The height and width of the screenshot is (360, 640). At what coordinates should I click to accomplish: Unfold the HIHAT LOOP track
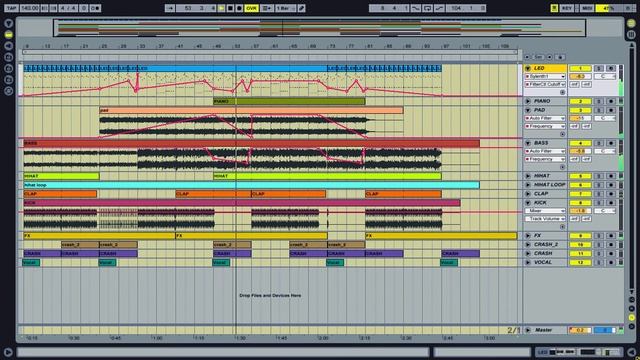coord(528,185)
